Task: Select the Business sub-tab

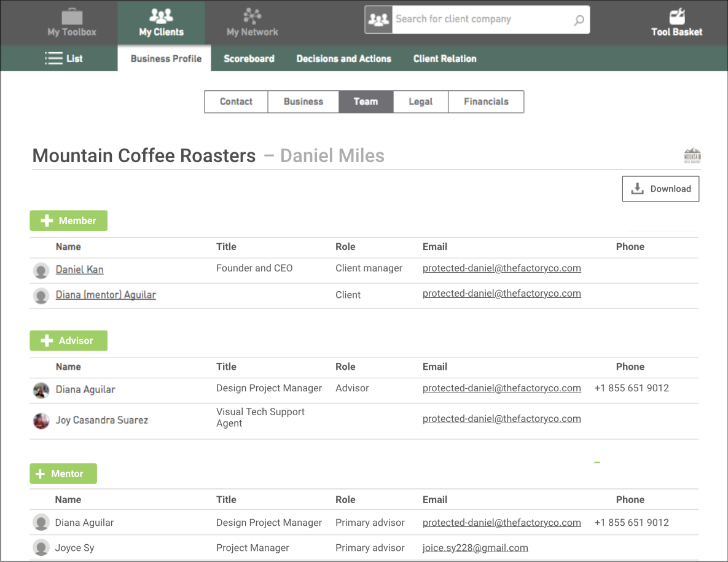Action: point(303,101)
